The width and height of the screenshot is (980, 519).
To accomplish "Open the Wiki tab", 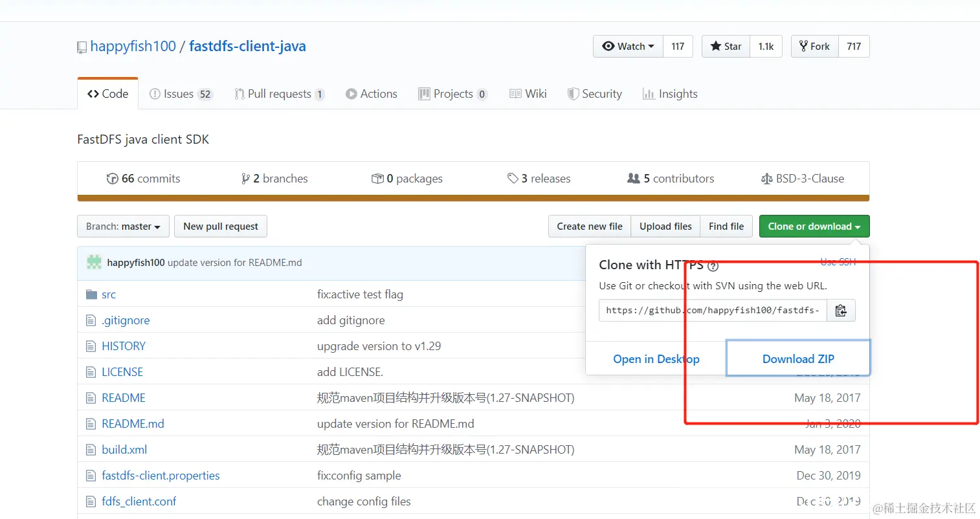I will [528, 94].
